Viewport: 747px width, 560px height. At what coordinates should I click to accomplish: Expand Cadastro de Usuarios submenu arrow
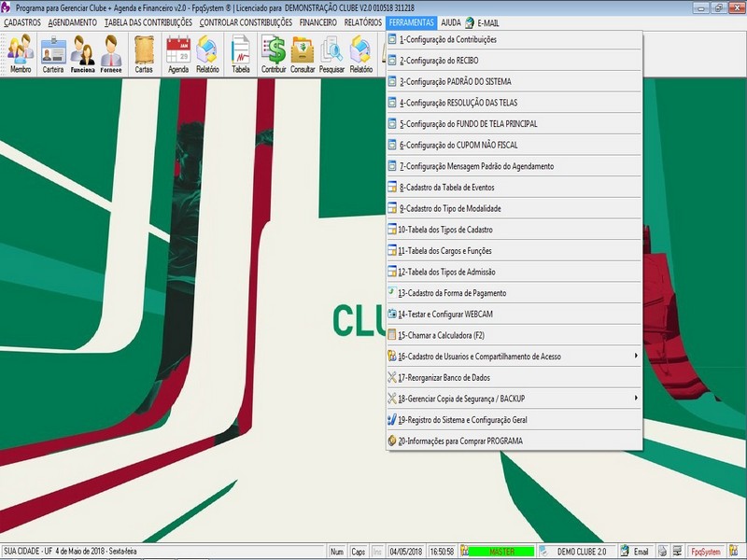[x=636, y=356]
